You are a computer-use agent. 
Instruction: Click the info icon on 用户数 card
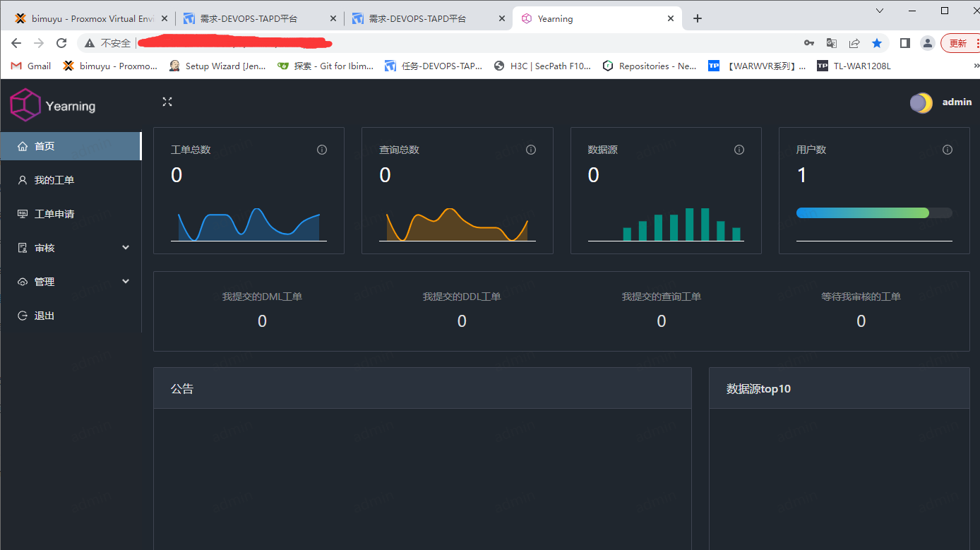948,150
